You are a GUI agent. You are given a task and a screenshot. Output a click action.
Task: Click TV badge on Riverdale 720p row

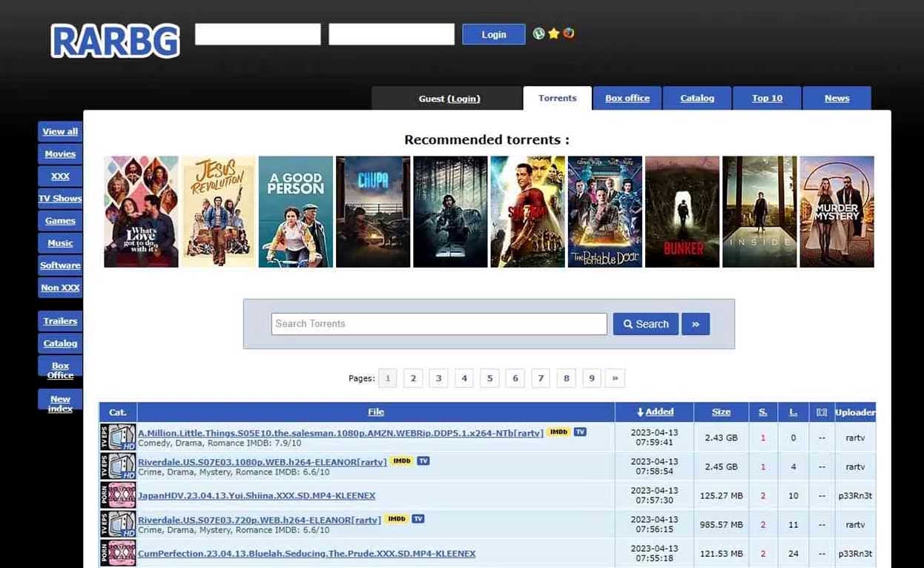click(x=418, y=519)
